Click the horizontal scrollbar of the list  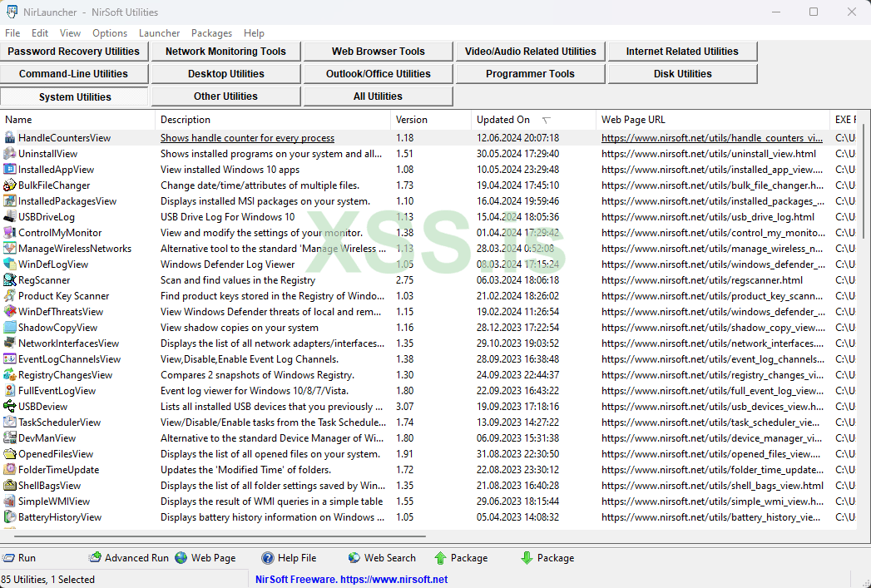[x=220, y=537]
